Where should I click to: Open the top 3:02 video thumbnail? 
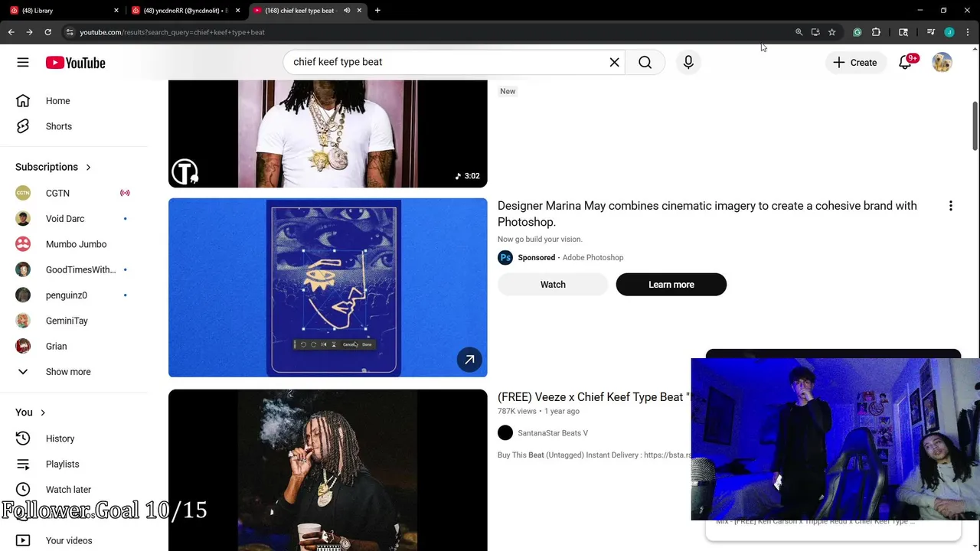328,134
